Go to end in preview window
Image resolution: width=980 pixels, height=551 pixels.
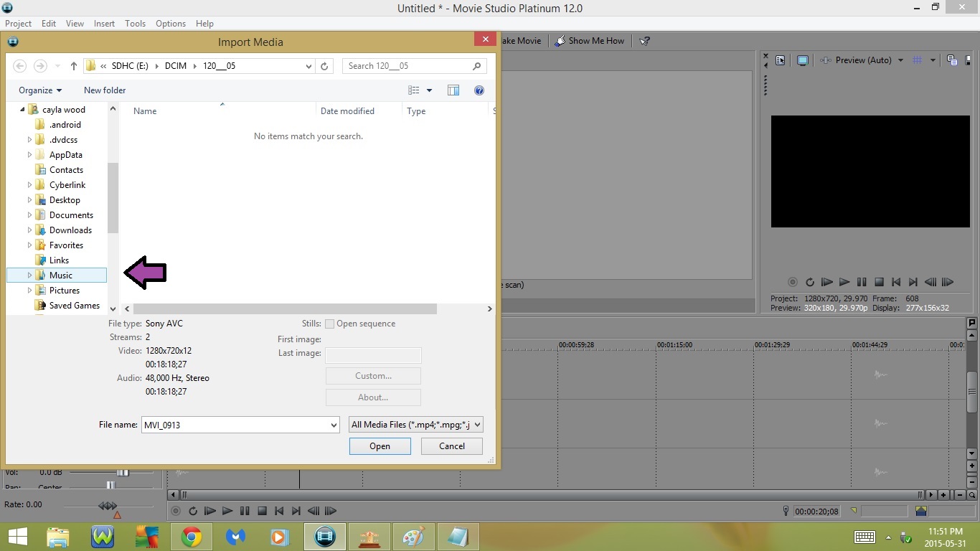point(913,283)
